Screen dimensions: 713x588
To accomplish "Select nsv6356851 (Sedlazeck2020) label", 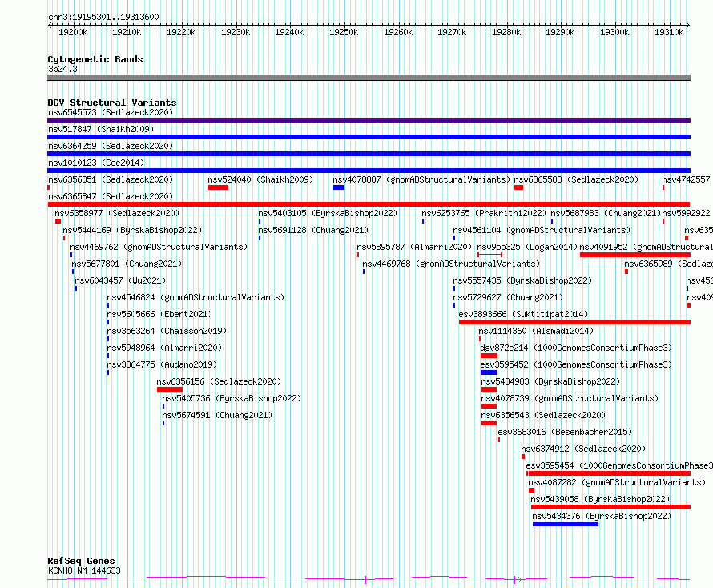I will point(111,179).
